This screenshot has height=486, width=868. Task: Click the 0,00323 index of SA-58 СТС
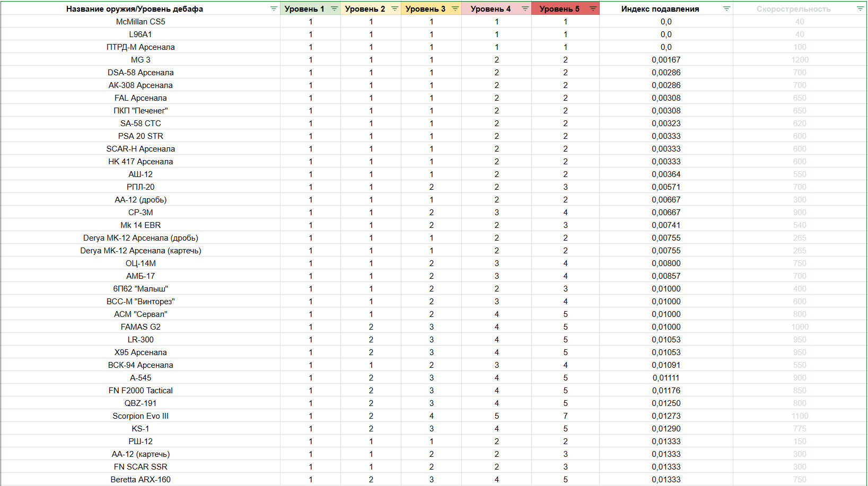pyautogui.click(x=666, y=123)
